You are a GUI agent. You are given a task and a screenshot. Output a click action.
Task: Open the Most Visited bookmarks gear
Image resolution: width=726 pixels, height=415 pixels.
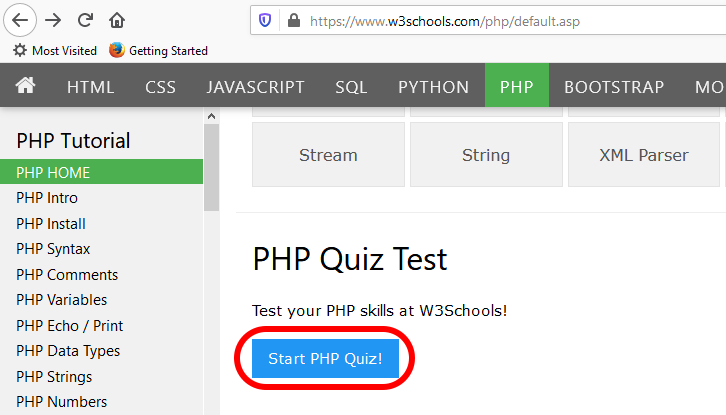pyautogui.click(x=20, y=50)
